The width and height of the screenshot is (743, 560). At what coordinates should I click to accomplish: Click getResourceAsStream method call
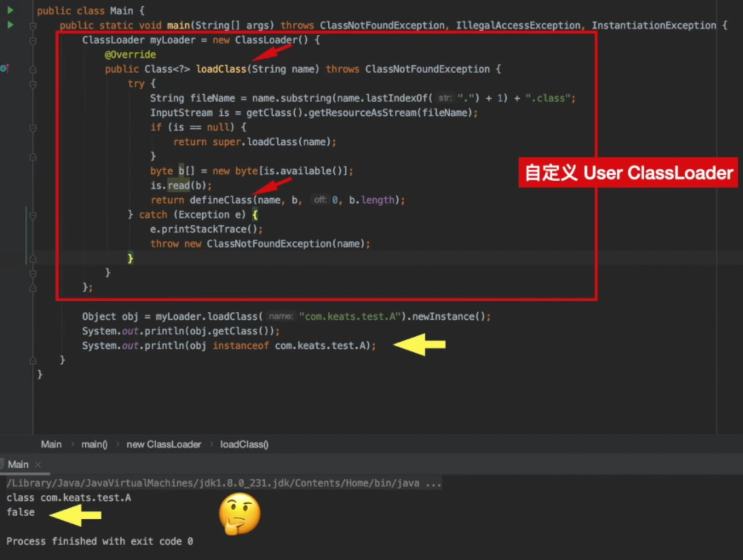pos(362,112)
